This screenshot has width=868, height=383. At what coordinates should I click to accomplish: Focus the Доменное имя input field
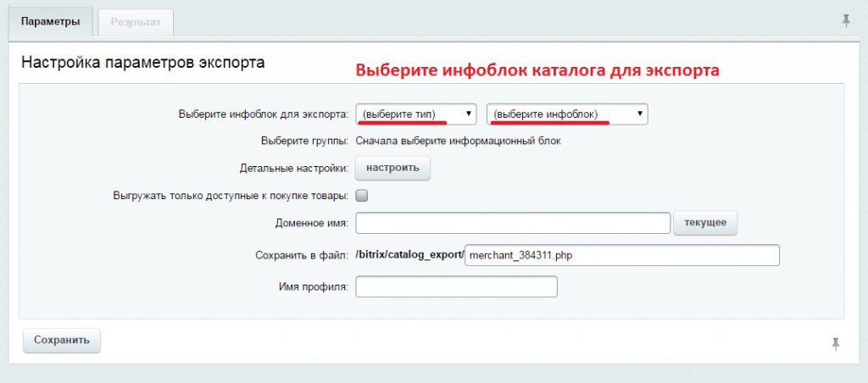(513, 223)
